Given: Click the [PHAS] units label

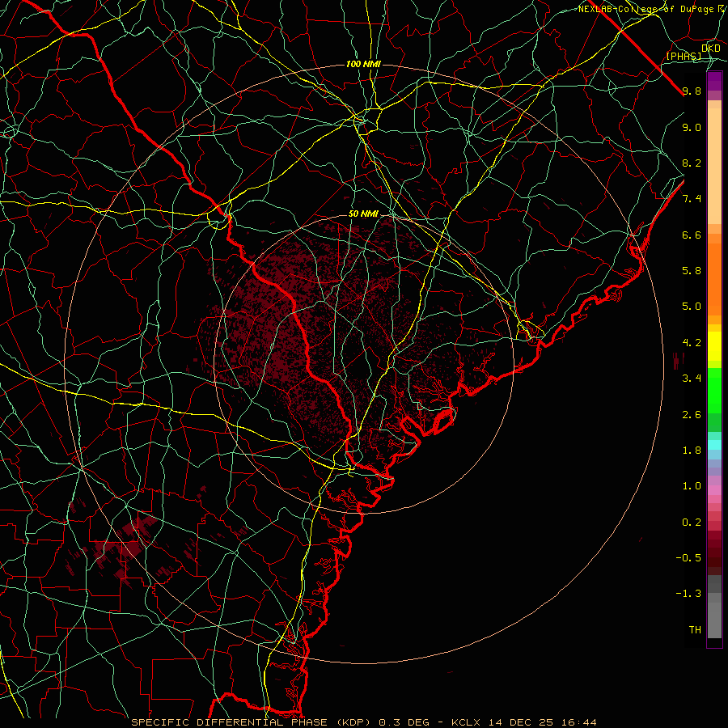Looking at the screenshot, I should pyautogui.click(x=684, y=57).
